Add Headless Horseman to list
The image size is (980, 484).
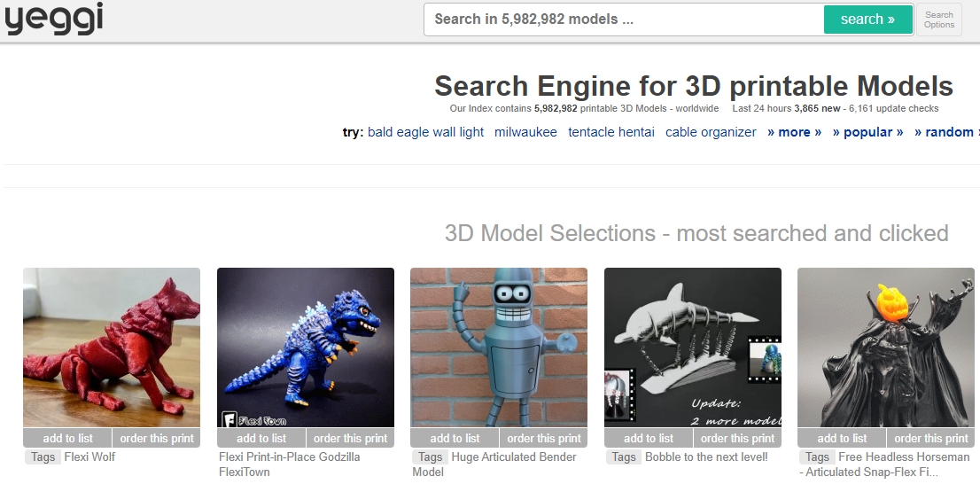click(841, 439)
